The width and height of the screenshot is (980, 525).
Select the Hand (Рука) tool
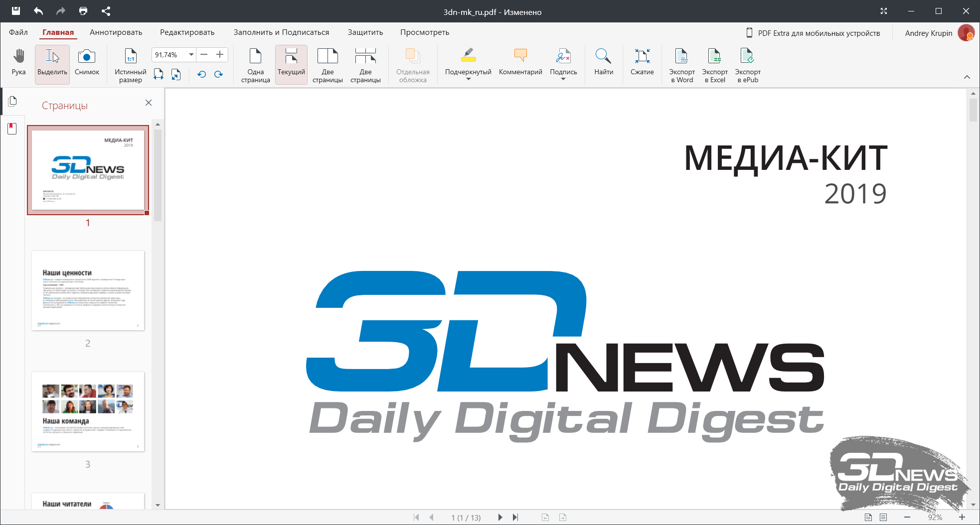(18, 63)
